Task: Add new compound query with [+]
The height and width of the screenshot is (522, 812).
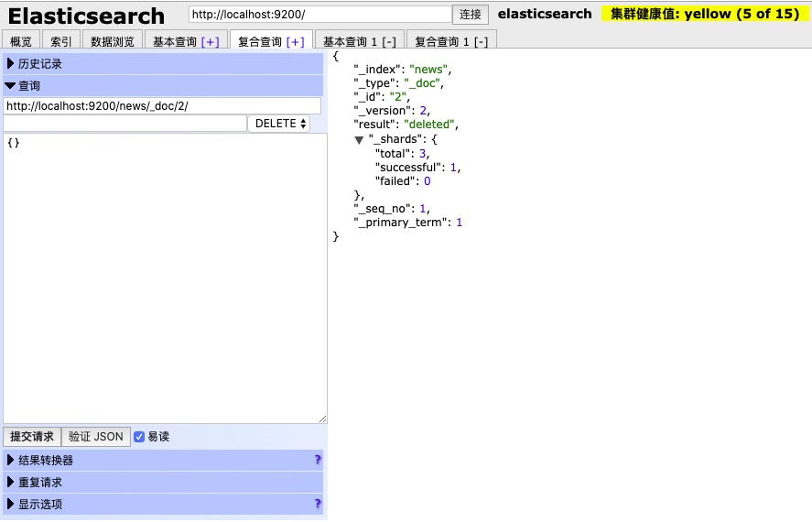Action: click(295, 41)
